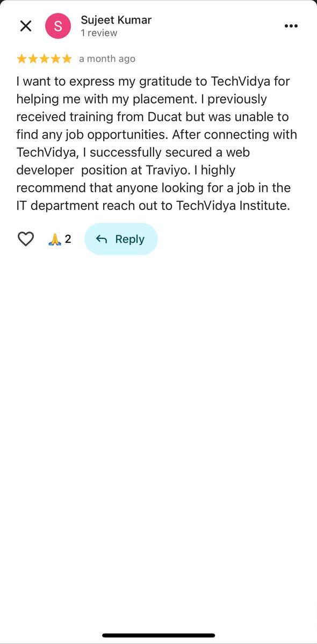This screenshot has height=644, width=317.
Task: Tap the black home indicator bar
Action: tap(158, 635)
